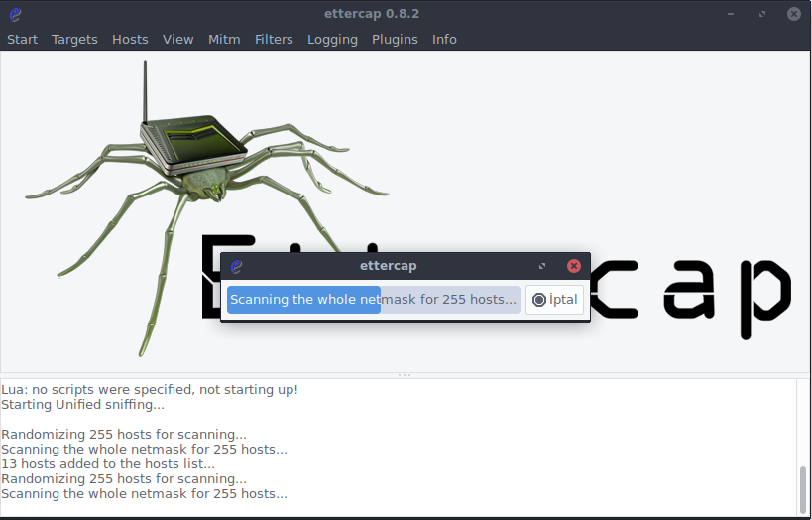Click the netmask scanning progress bar
Image resolution: width=812 pixels, height=520 pixels.
tap(374, 300)
